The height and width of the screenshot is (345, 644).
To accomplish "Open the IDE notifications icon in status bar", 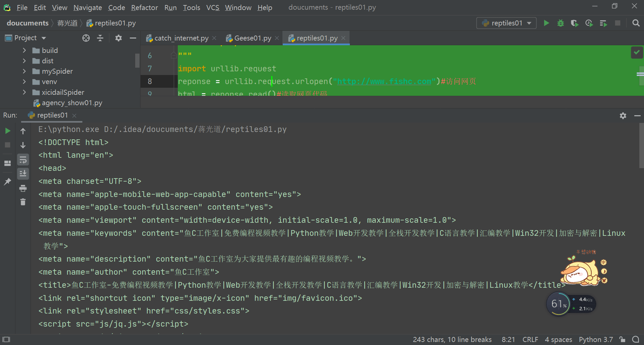I will [636, 339].
